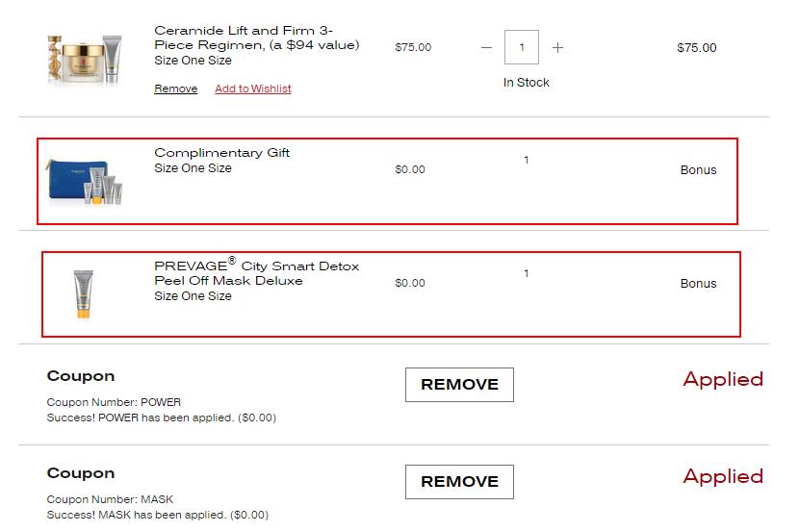This screenshot has width=800, height=532.
Task: Click the PREVAGE mask Bonus label
Action: coord(698,284)
